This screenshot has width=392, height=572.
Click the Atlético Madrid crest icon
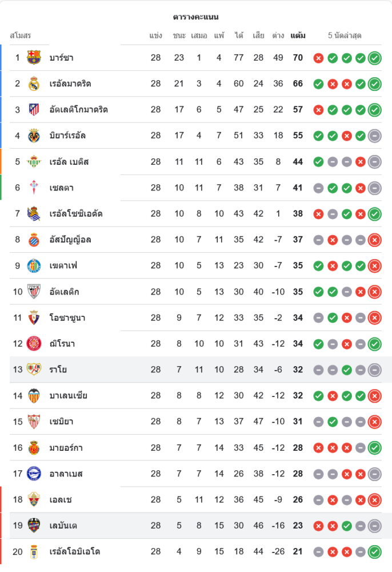[34, 109]
